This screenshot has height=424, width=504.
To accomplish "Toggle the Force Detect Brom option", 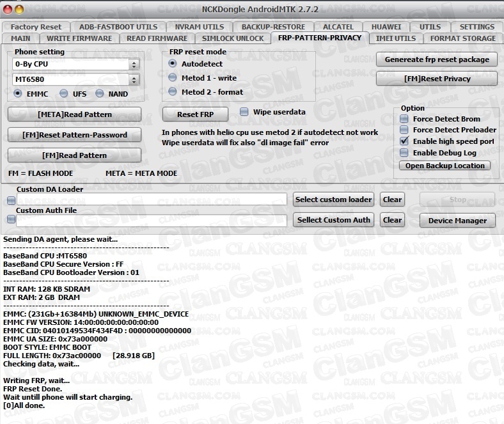I will coord(404,119).
